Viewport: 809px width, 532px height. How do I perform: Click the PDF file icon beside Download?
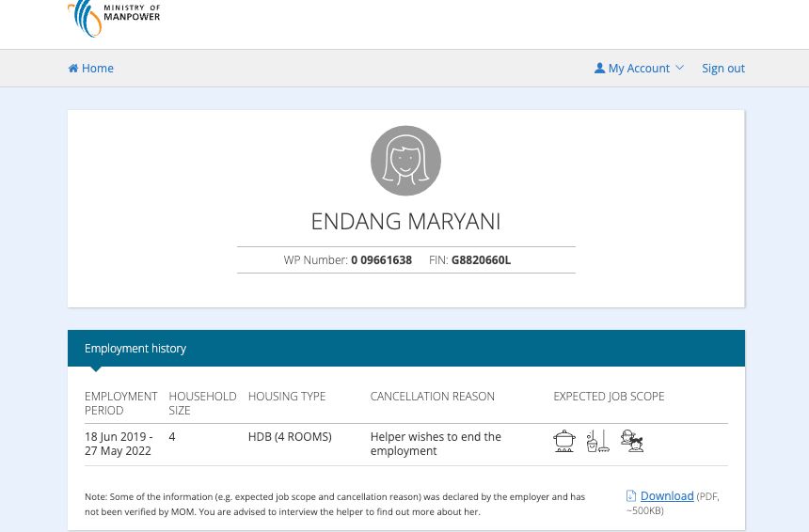[x=631, y=496]
